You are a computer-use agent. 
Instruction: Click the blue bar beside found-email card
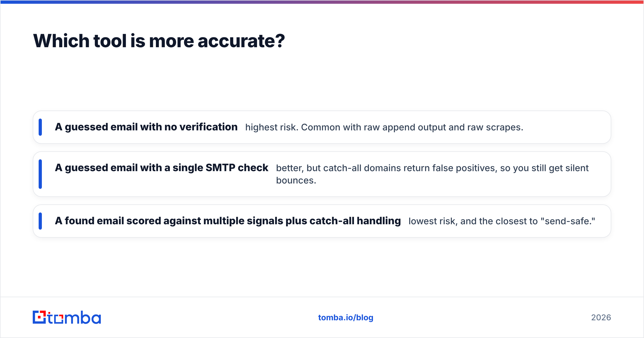(x=40, y=221)
